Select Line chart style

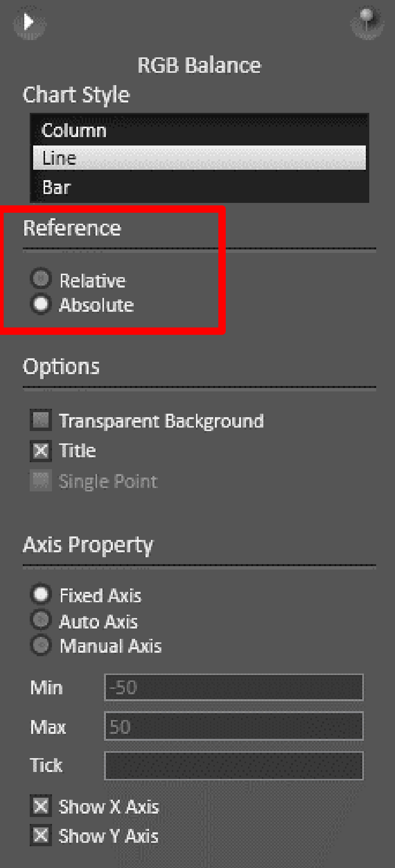coord(199,158)
